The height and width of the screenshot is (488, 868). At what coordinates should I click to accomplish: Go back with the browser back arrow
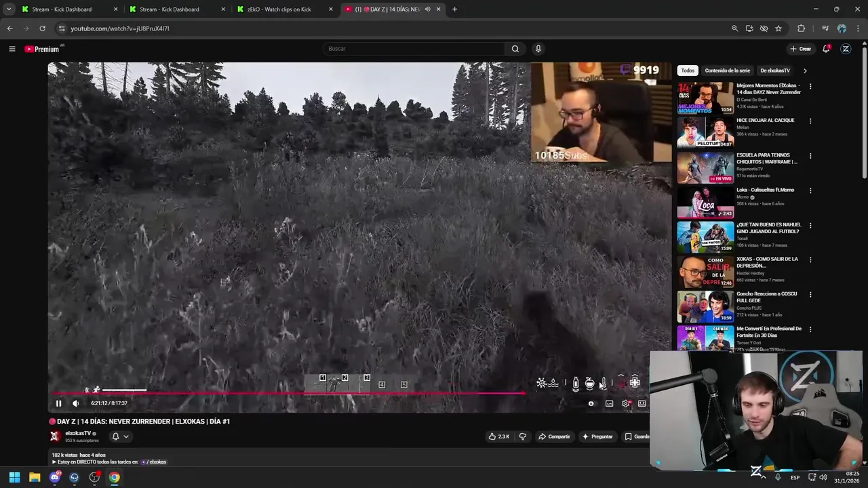pyautogui.click(x=9, y=28)
